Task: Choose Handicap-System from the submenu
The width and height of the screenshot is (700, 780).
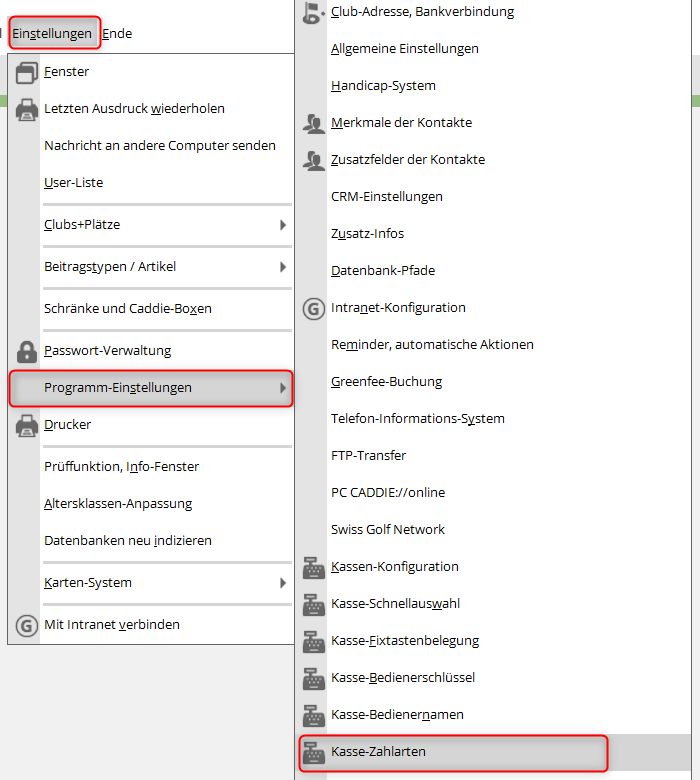Action: pos(383,86)
